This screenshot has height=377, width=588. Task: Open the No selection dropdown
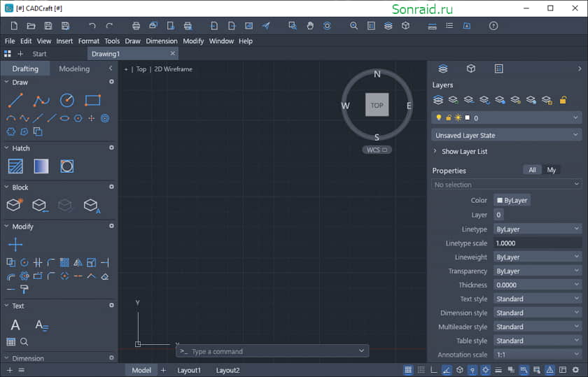click(507, 185)
